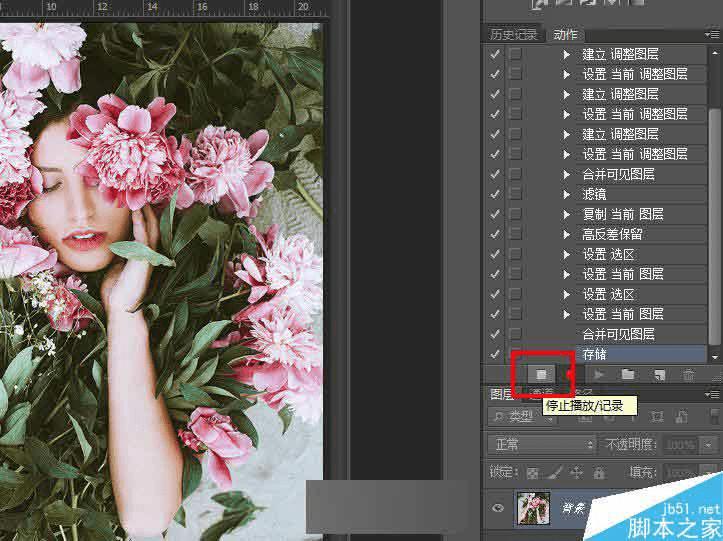Click the create new action icon
This screenshot has width=723, height=541.
click(x=659, y=375)
